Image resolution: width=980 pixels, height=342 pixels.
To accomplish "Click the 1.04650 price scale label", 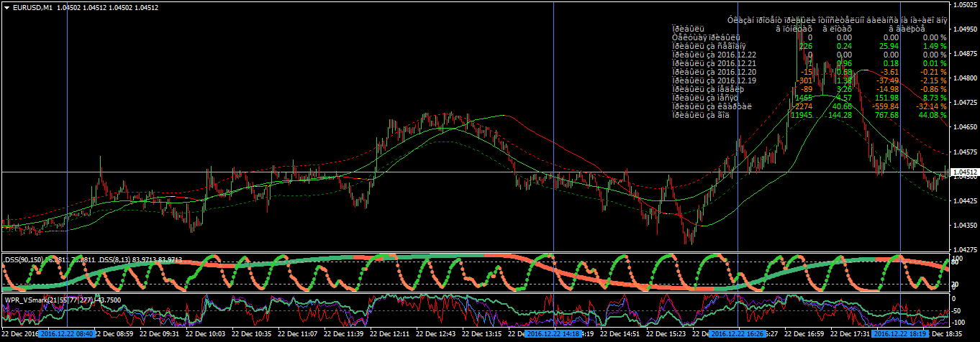I will click(966, 127).
